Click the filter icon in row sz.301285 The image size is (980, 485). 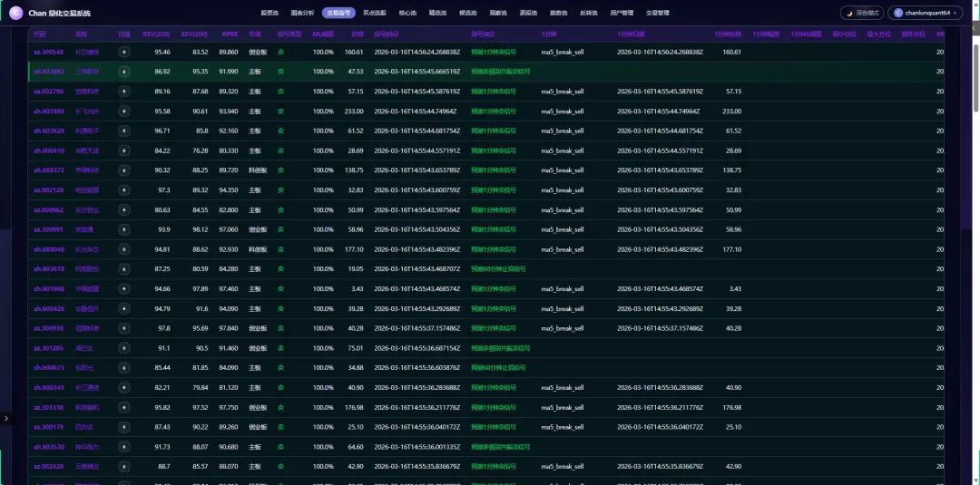pyautogui.click(x=123, y=348)
